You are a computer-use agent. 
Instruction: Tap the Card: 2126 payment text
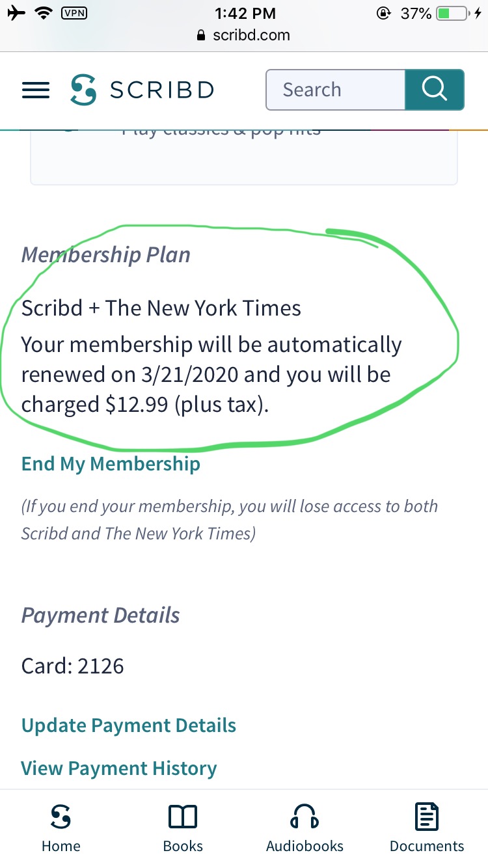[72, 666]
